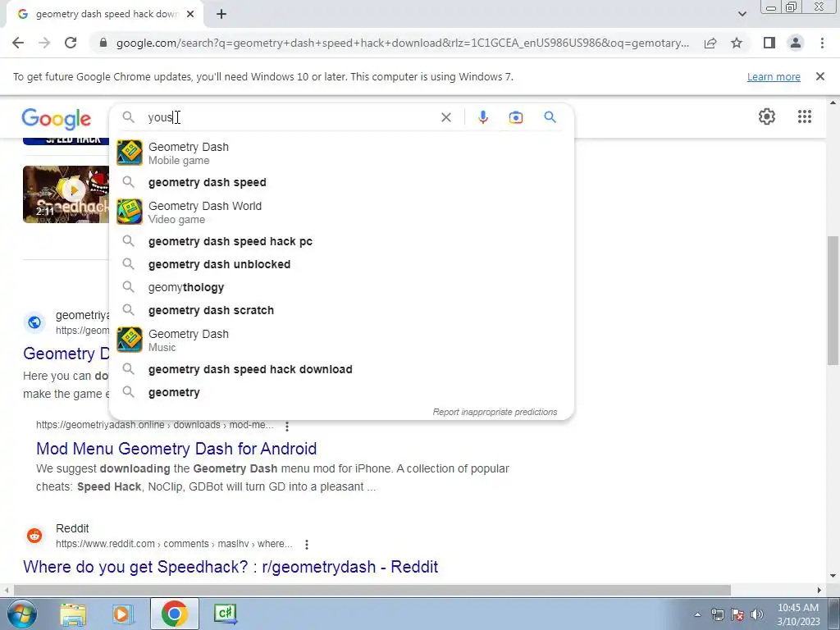Open result options for Reddit link
Screen dimensions: 840x630
[307, 545]
